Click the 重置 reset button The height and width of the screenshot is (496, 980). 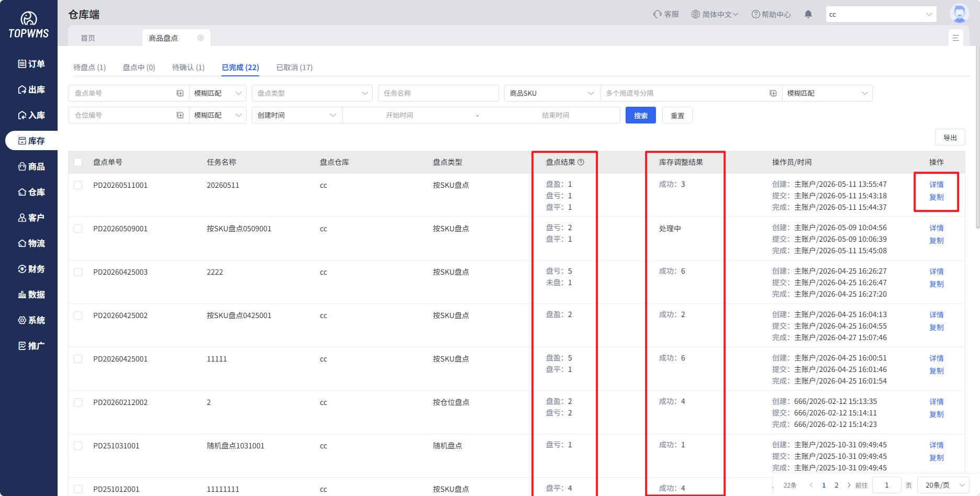coord(677,115)
